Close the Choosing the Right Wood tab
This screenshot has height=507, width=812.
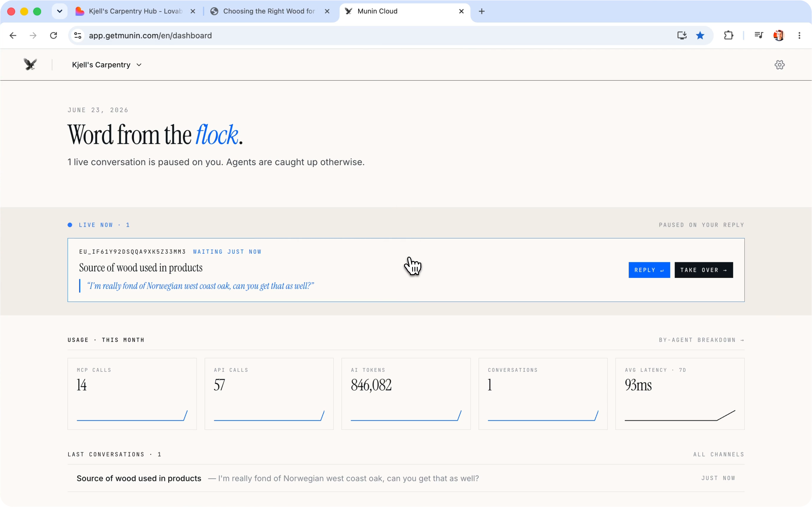tap(327, 12)
